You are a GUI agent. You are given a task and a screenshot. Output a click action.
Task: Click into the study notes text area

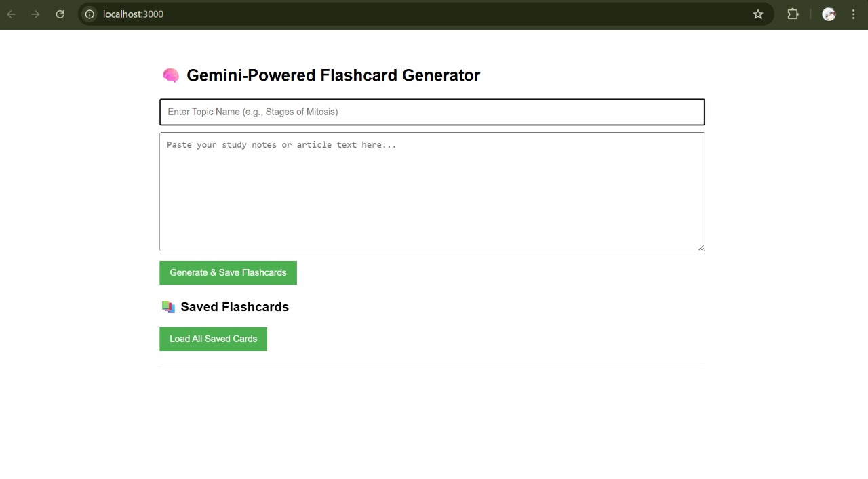click(x=432, y=192)
